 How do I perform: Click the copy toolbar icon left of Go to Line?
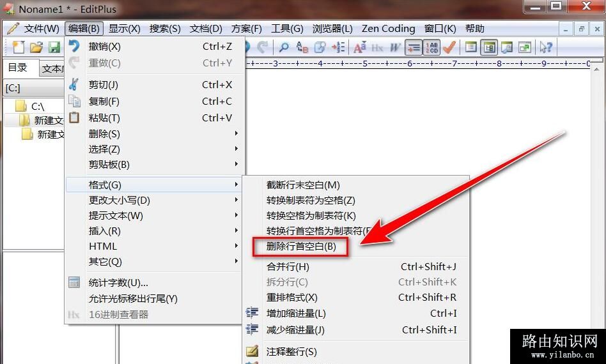click(320, 47)
